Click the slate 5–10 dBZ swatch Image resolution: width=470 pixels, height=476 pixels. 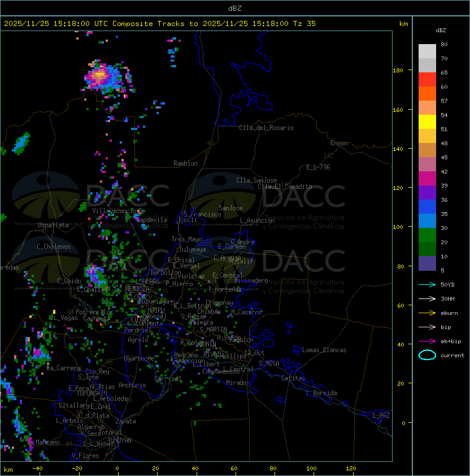pos(427,263)
